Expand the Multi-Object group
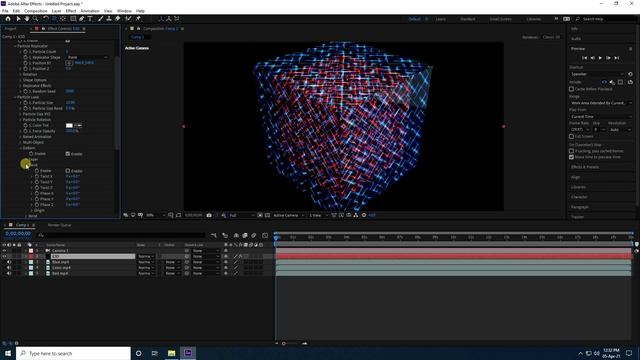 (20, 142)
